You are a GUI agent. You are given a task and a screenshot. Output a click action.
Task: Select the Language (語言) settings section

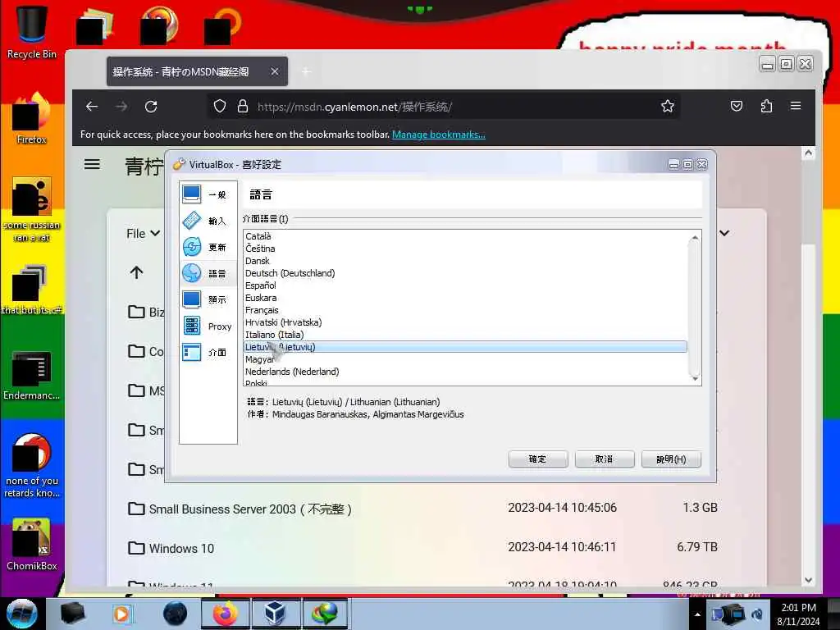click(208, 273)
